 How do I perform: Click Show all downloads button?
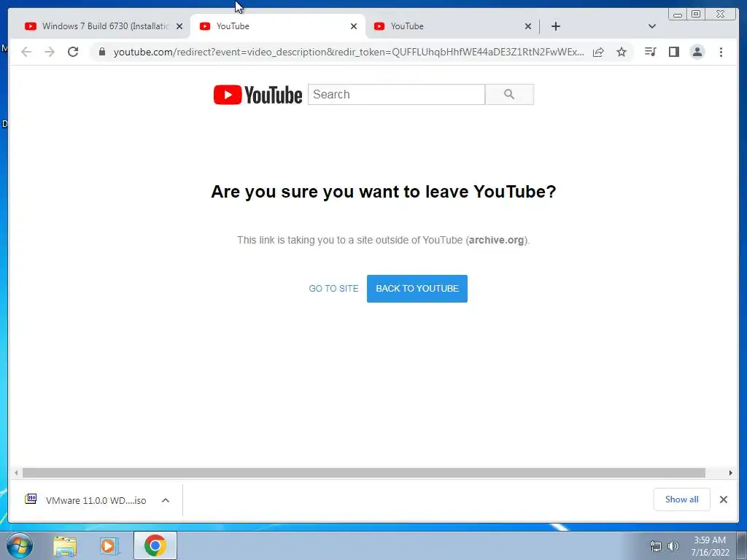[x=682, y=499]
